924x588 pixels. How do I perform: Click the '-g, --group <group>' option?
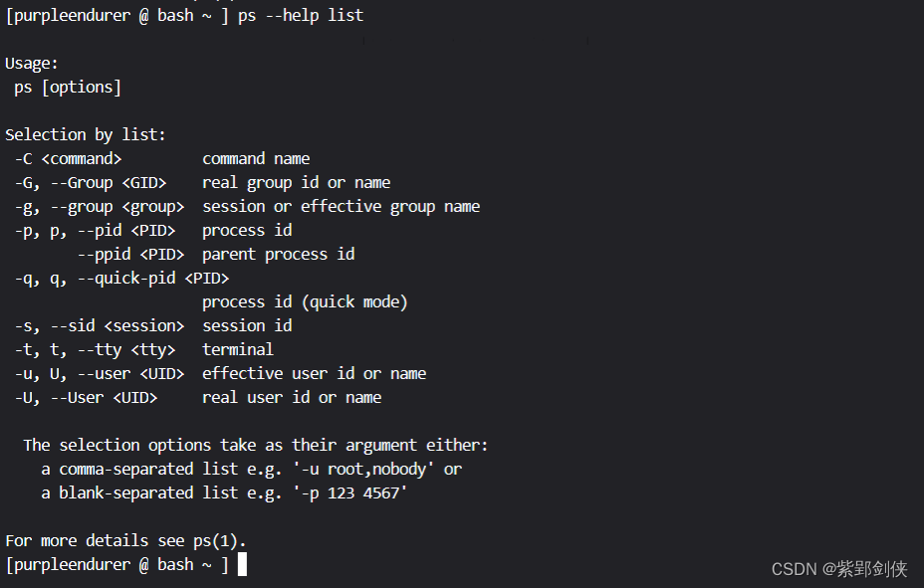tap(100, 206)
